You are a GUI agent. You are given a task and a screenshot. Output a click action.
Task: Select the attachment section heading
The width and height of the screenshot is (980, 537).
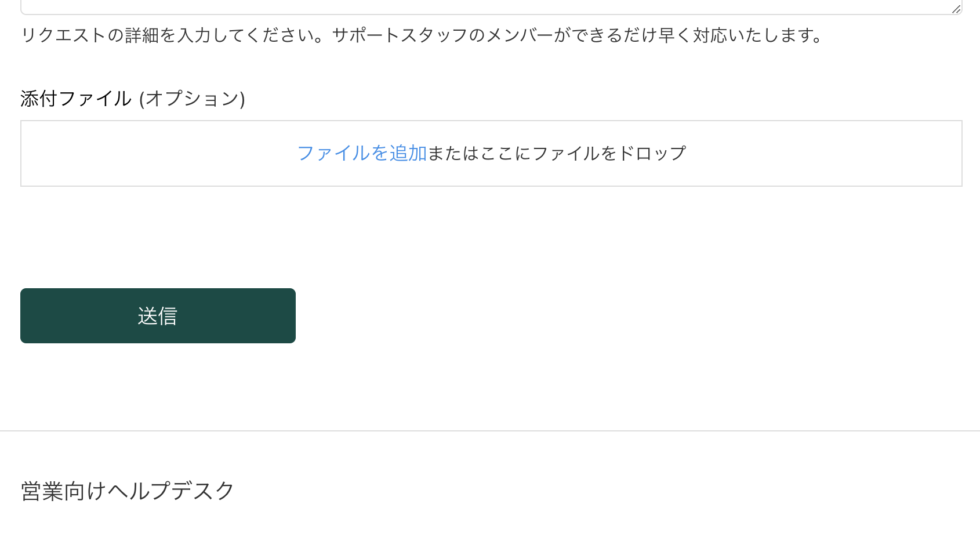point(132,97)
